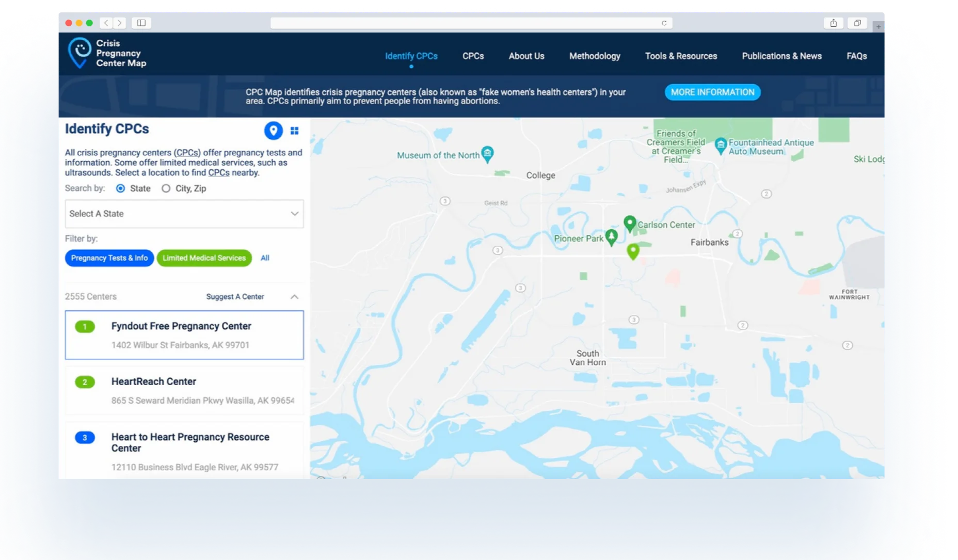Image resolution: width=958 pixels, height=560 pixels.
Task: Click the browser share icon
Action: (x=833, y=23)
